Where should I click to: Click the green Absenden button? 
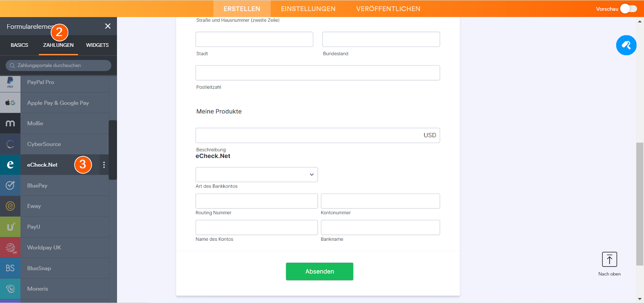click(319, 272)
